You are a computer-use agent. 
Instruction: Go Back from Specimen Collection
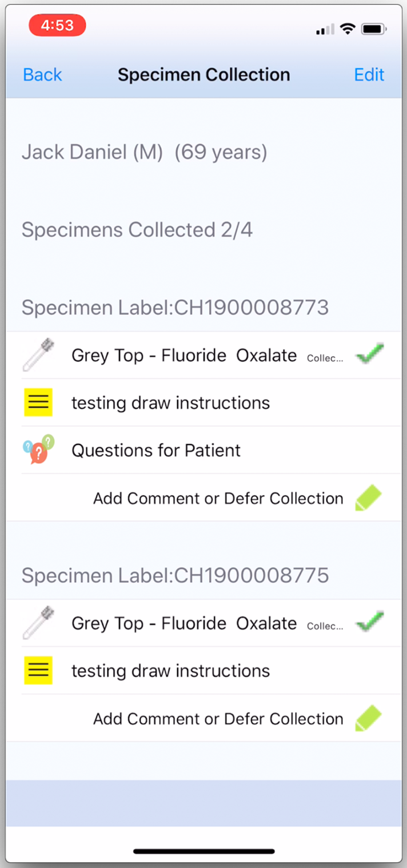click(42, 75)
